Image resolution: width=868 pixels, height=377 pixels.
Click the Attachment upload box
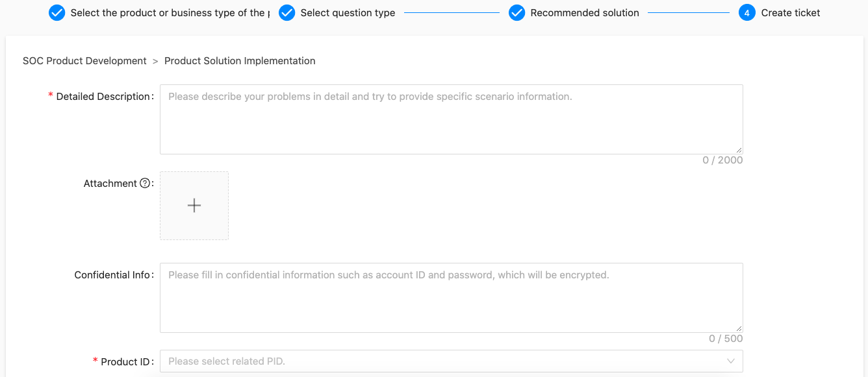pos(194,206)
